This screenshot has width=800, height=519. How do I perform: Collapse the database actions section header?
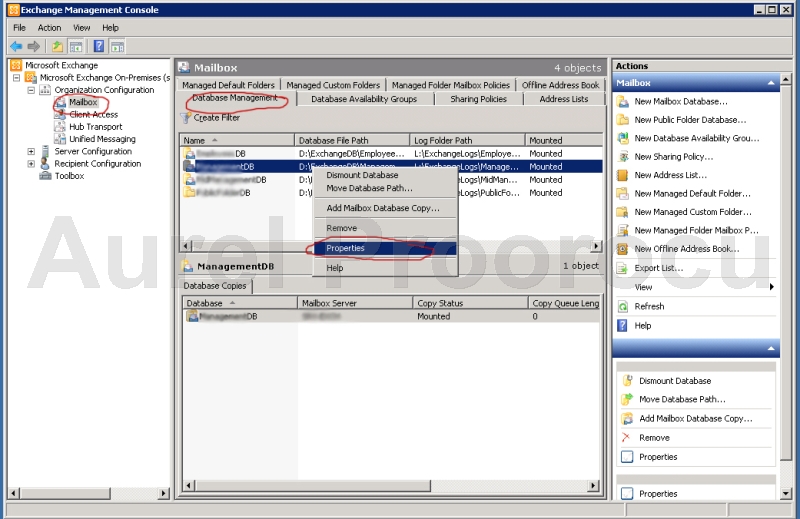pyautogui.click(x=771, y=349)
